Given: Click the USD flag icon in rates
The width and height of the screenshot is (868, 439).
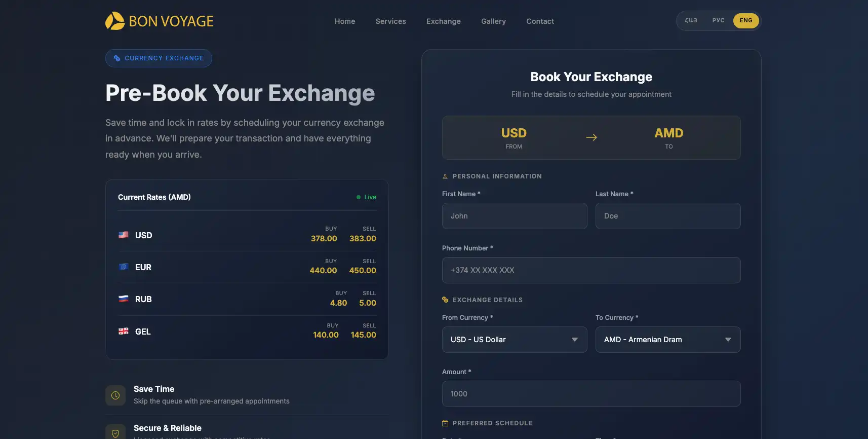Looking at the screenshot, I should (x=124, y=235).
